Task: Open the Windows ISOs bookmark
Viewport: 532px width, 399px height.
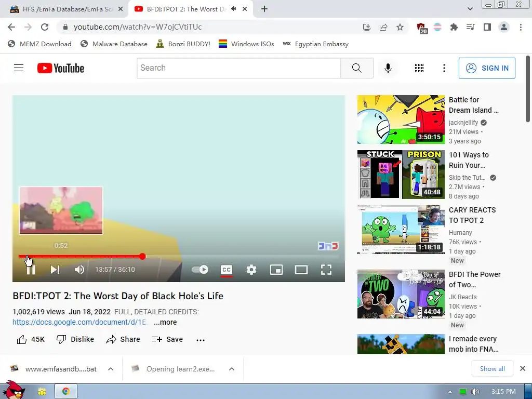Action: (246, 44)
